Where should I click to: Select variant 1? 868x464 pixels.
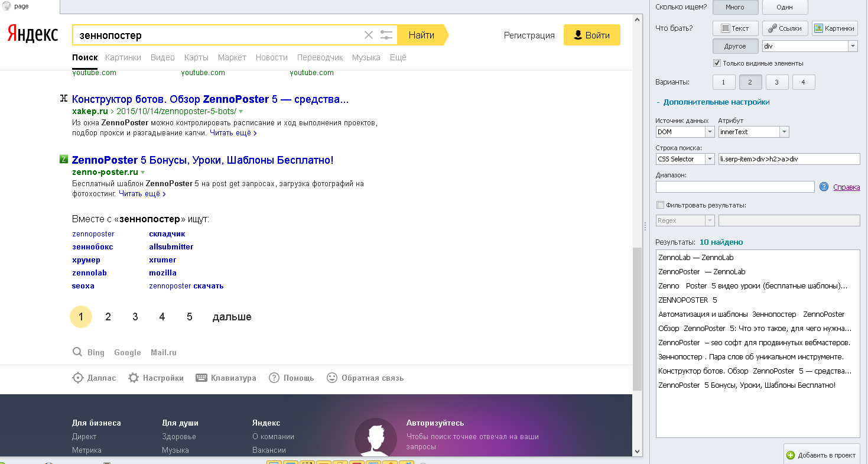pos(724,82)
